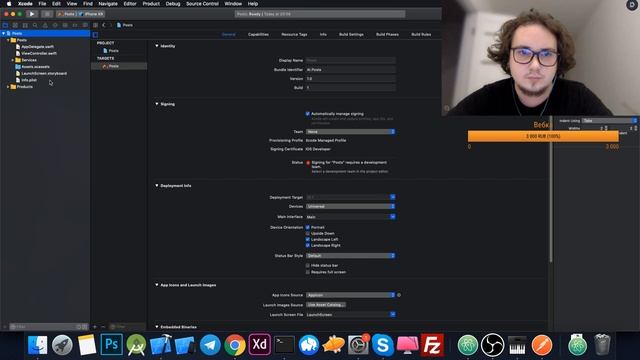Toggle Automatically manage signing checkbox
Screen dimensions: 640x360
[x=308, y=114]
